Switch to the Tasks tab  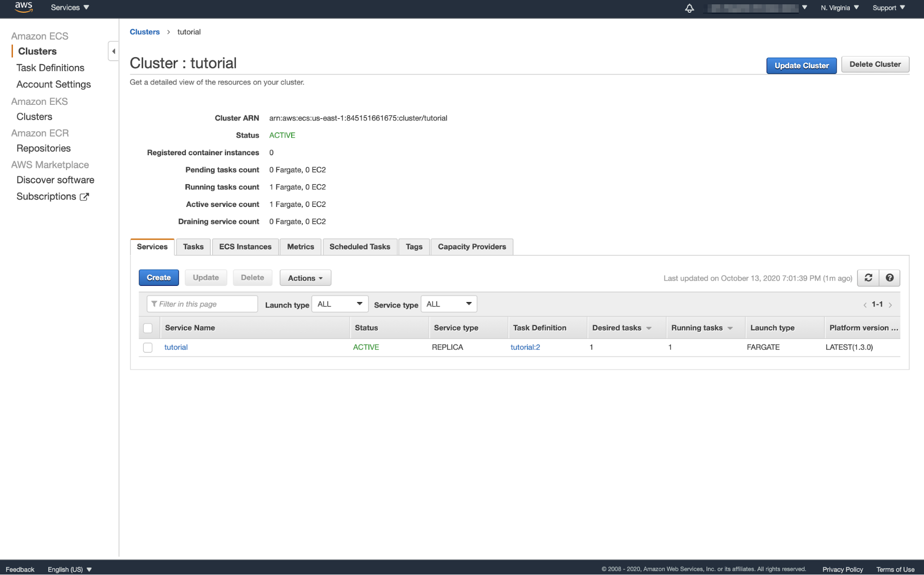(x=193, y=247)
